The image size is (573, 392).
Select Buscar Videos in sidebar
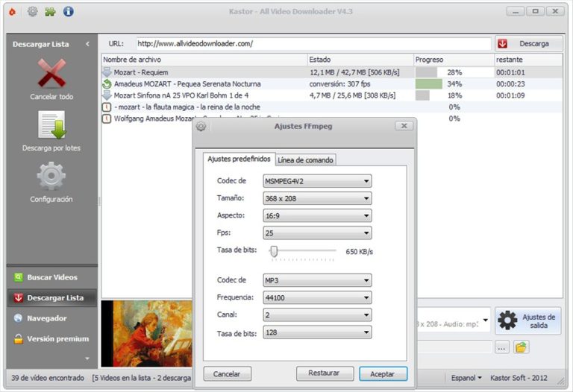click(x=52, y=277)
